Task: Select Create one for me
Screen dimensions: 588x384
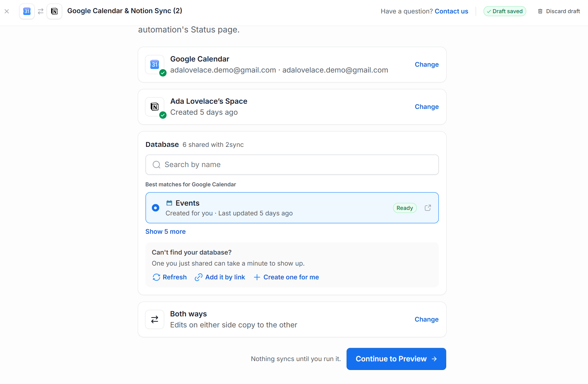Action: (x=286, y=277)
